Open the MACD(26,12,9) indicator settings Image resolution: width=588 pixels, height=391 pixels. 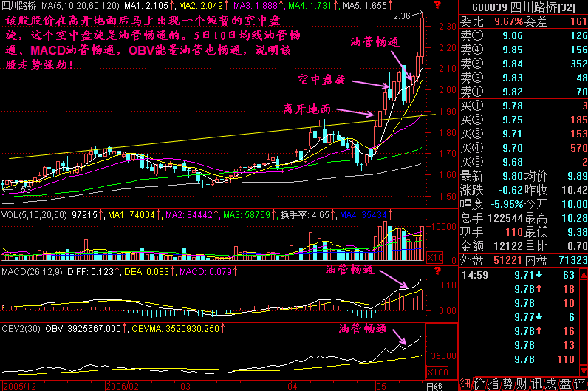click(x=29, y=273)
